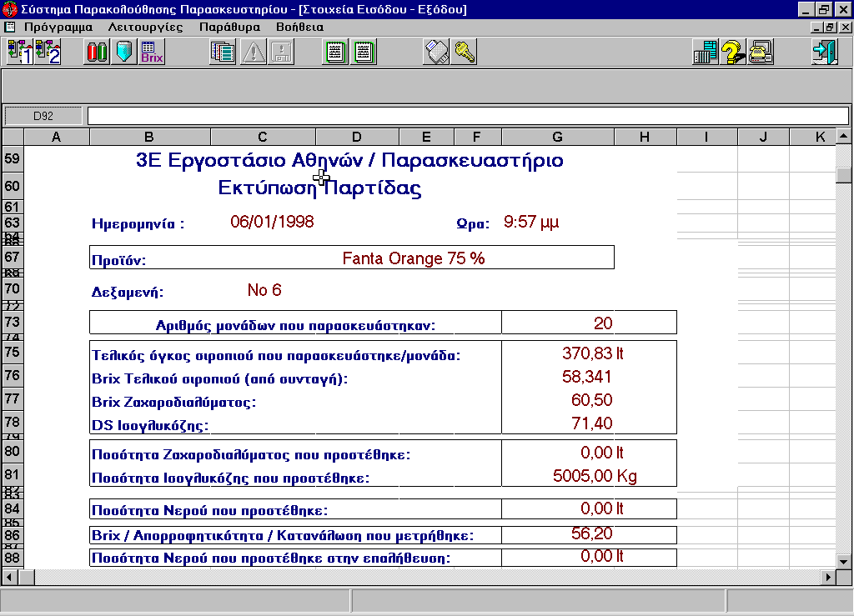Screen dimensions: 854x616
Task: Click the red and green cans icon
Action: coord(98,53)
